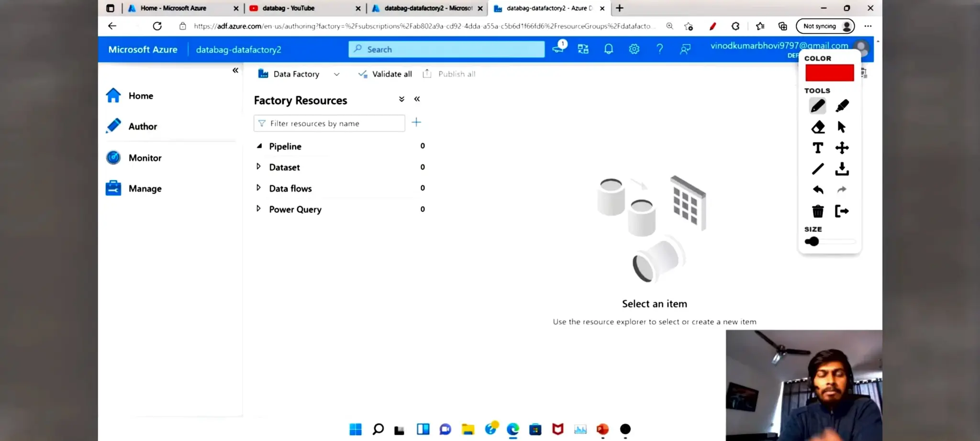Click Validate all
This screenshot has height=441, width=980.
(x=385, y=74)
